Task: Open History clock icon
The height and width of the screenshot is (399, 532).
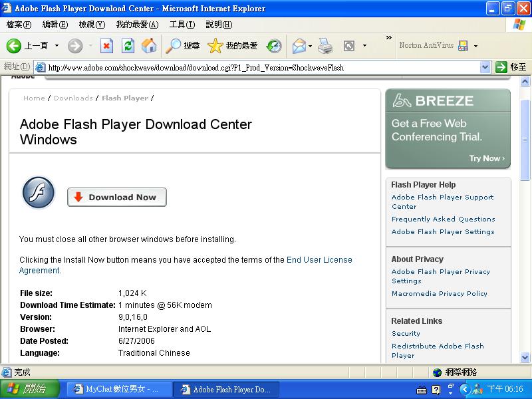Action: (x=273, y=46)
